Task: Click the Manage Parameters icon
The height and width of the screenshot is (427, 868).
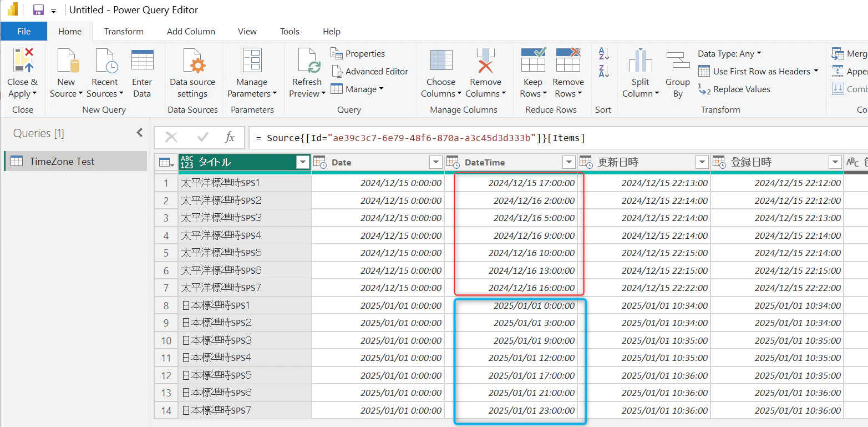Action: 252,60
